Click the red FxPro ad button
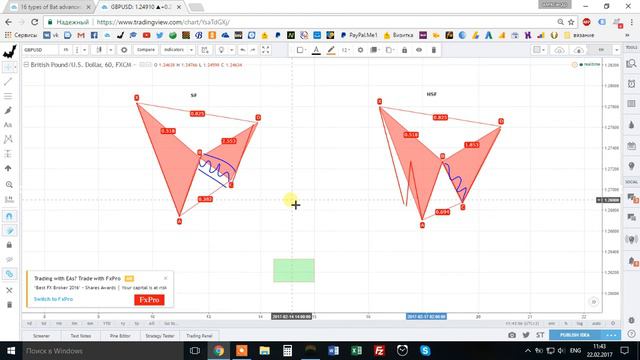The width and height of the screenshot is (640, 360). point(149,300)
